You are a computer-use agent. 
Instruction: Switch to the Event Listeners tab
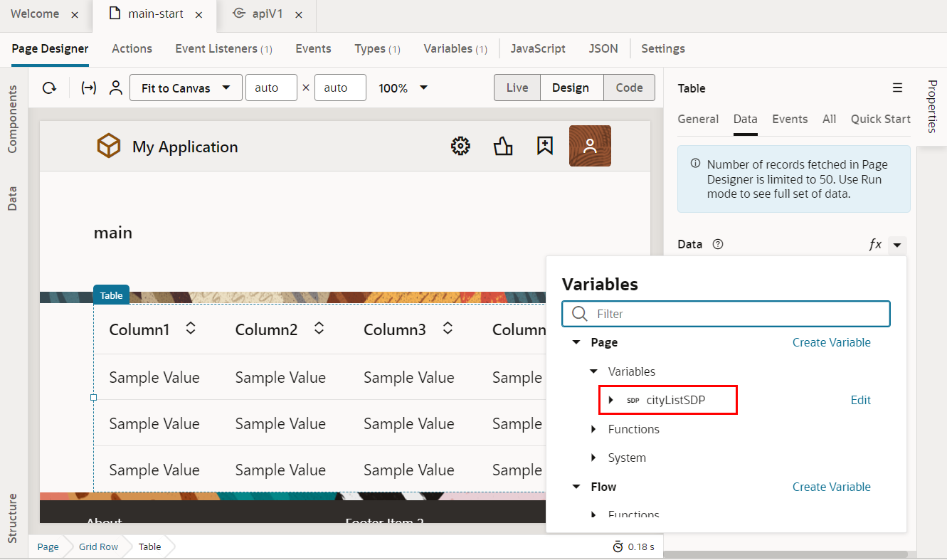tap(223, 48)
